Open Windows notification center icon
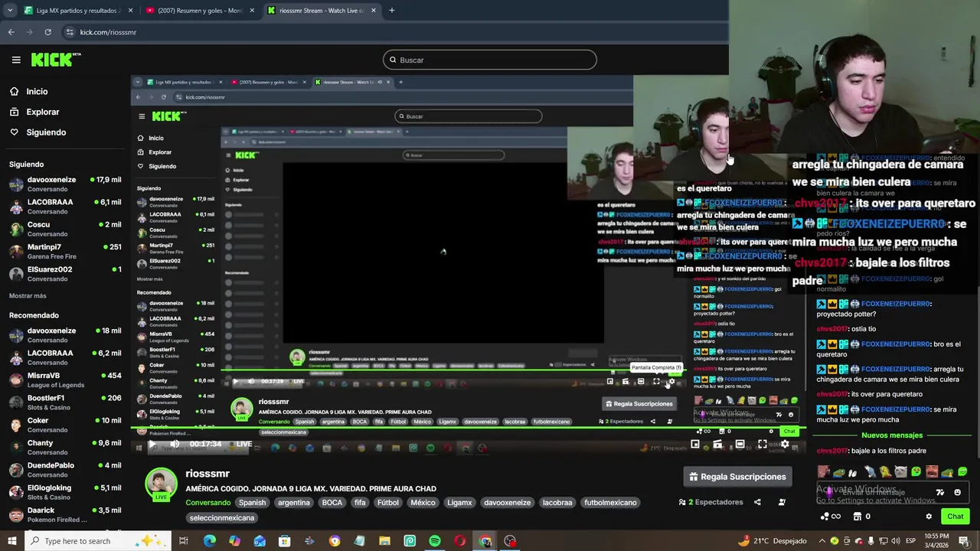980x551 pixels. pos(963,541)
